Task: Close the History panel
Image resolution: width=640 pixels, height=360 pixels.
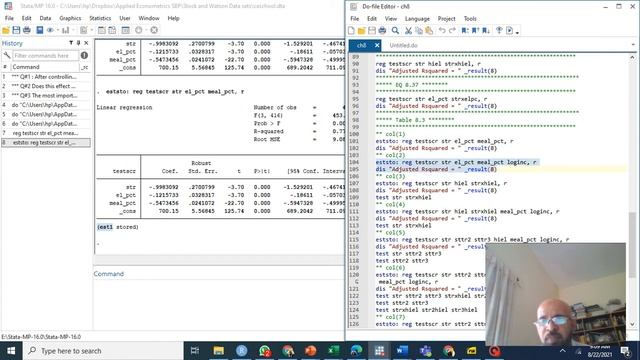Action: click(86, 43)
